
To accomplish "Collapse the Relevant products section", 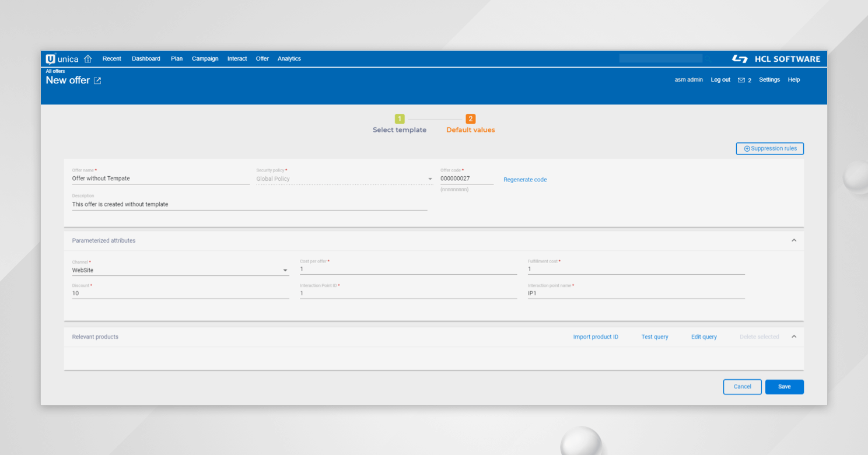I will [793, 337].
